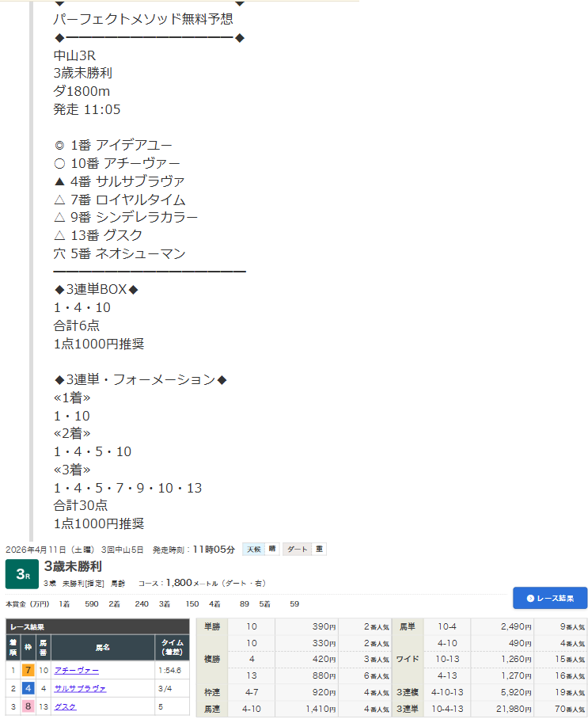Open the グスク horse link
The image size is (588, 723).
point(65,706)
